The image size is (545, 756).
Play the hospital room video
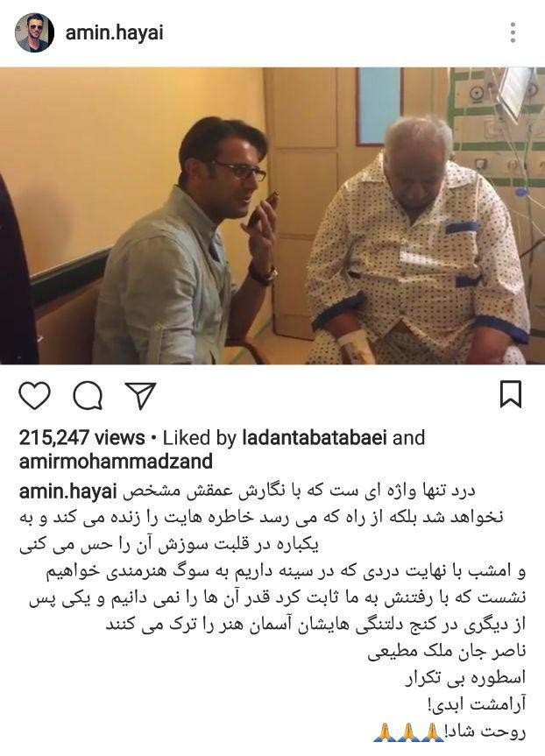pyautogui.click(x=272, y=215)
